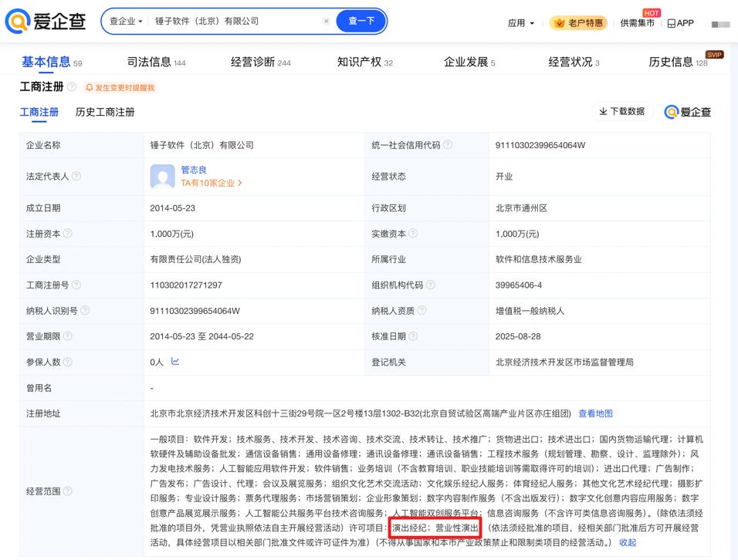Click the 发生变更时提醒我 bell reminder
The width and height of the screenshot is (738, 560).
[120, 87]
